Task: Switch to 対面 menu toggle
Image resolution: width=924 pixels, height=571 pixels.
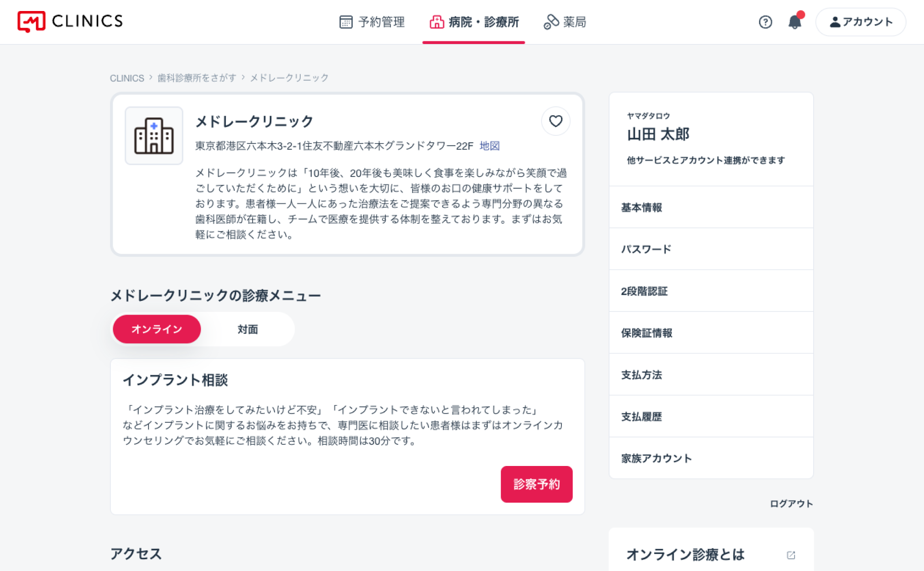Action: 247,329
